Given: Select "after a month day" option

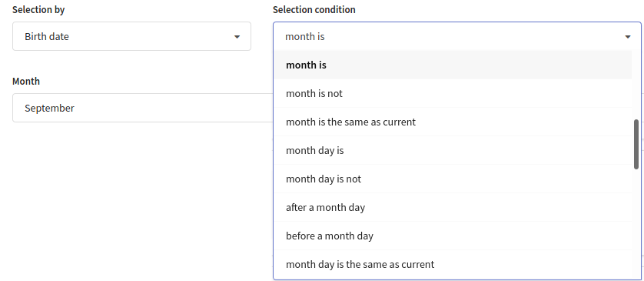Looking at the screenshot, I should 453,207.
